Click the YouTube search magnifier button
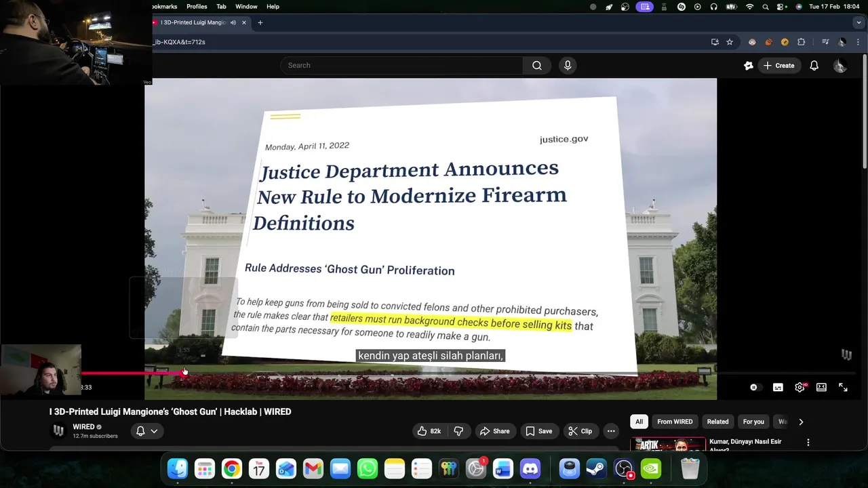 pos(536,65)
